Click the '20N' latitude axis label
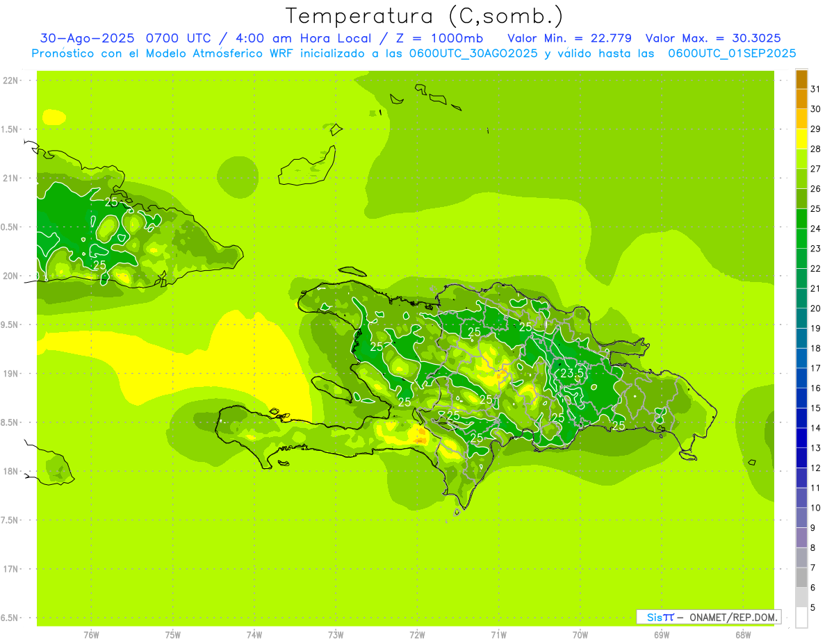 coord(11,276)
